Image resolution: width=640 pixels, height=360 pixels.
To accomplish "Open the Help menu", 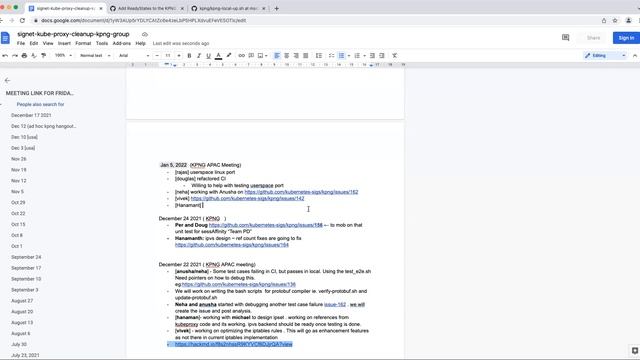I will point(140,43).
